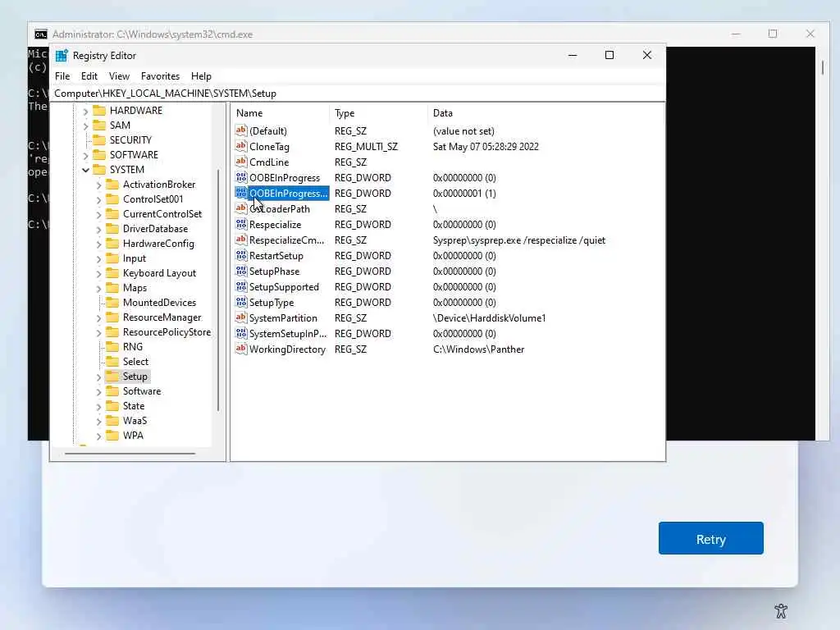840x630 pixels.
Task: Click the cmd window vertical scrollbar
Action: tap(822, 68)
